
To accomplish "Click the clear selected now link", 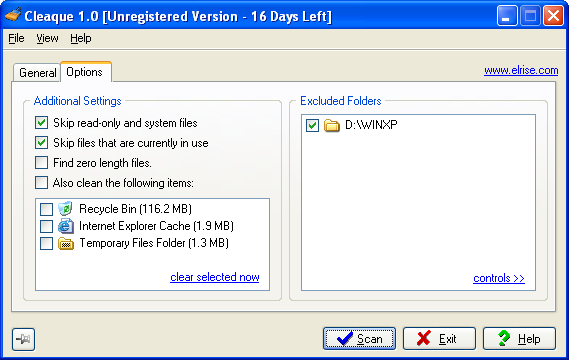I will tap(215, 277).
